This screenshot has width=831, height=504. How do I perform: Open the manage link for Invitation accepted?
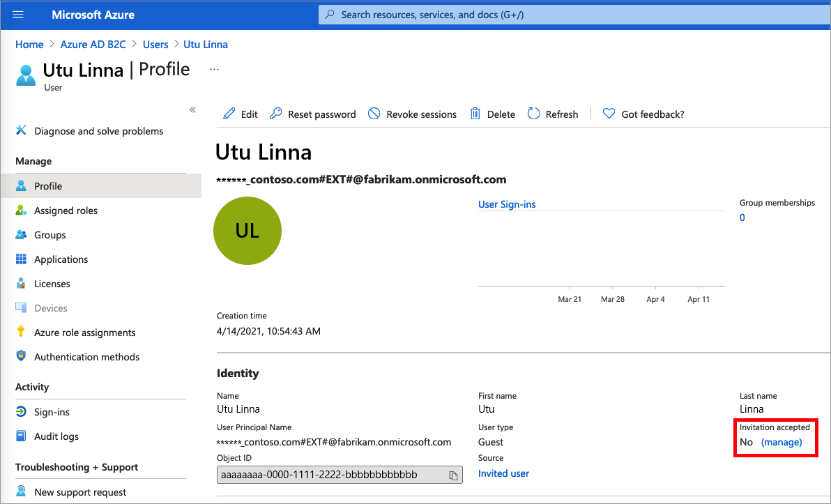(x=782, y=442)
